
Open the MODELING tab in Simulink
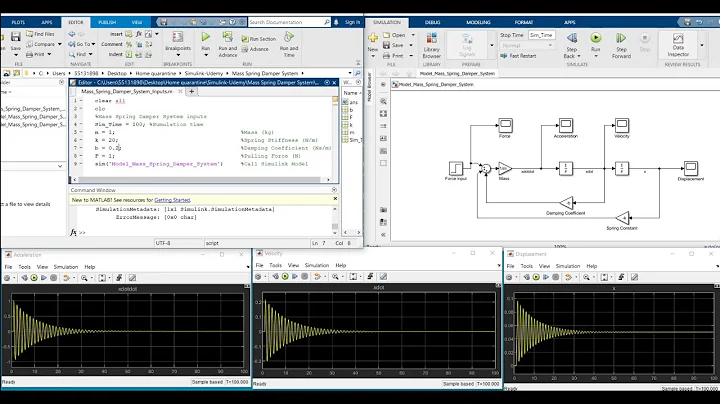coord(478,22)
